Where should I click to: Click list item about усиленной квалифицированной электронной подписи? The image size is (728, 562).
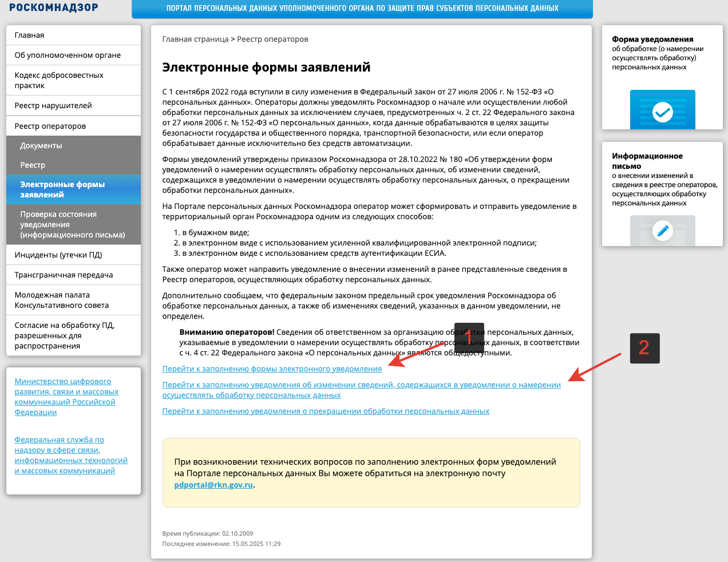(355, 243)
